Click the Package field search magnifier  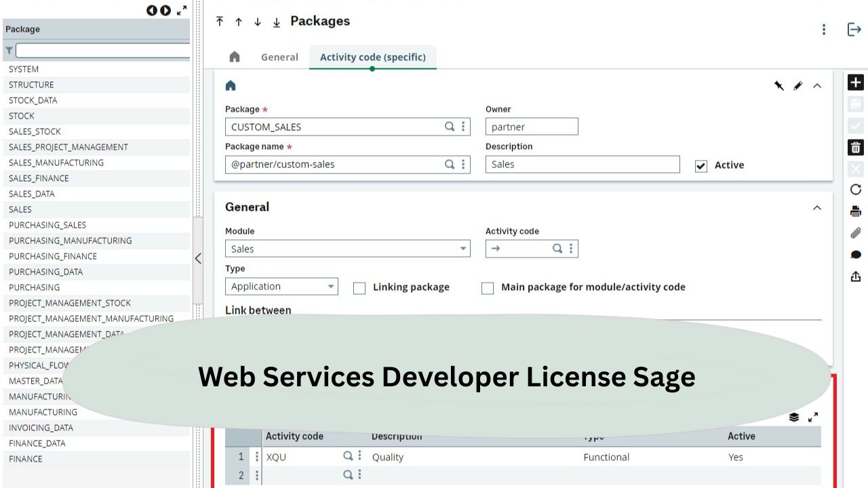pyautogui.click(x=450, y=127)
